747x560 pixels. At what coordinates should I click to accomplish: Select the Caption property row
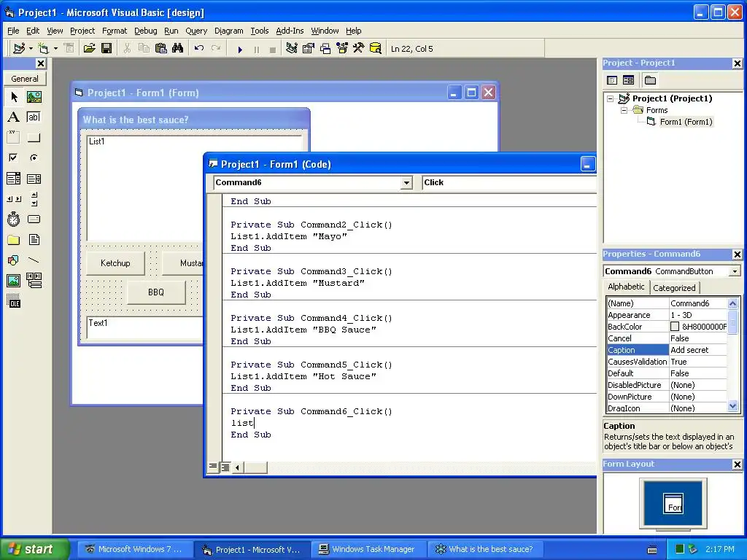[x=667, y=350]
